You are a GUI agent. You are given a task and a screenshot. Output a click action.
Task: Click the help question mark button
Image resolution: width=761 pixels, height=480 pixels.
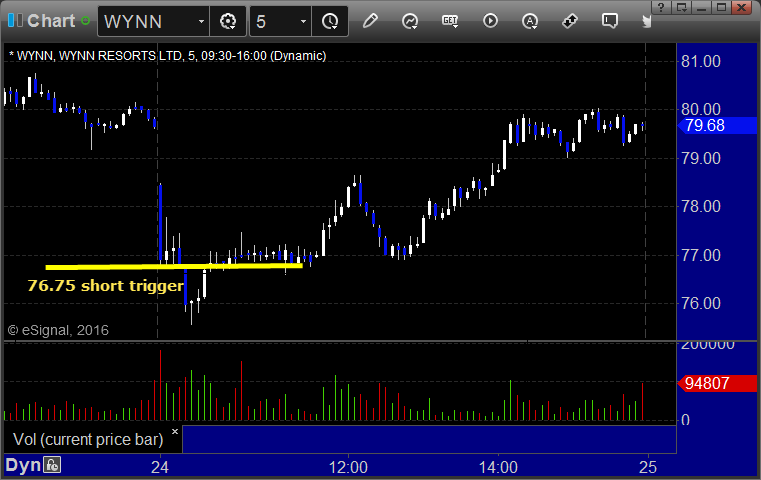pos(661,7)
